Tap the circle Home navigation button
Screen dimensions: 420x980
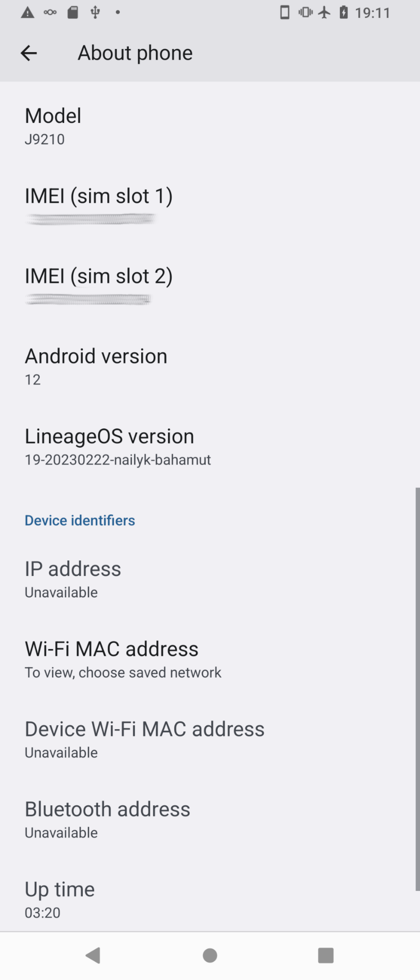tap(210, 955)
